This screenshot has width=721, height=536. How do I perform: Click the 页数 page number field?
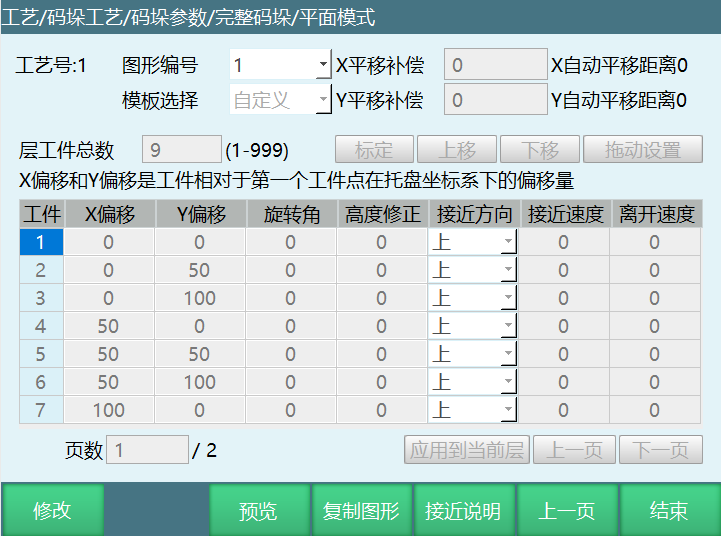coord(147,450)
